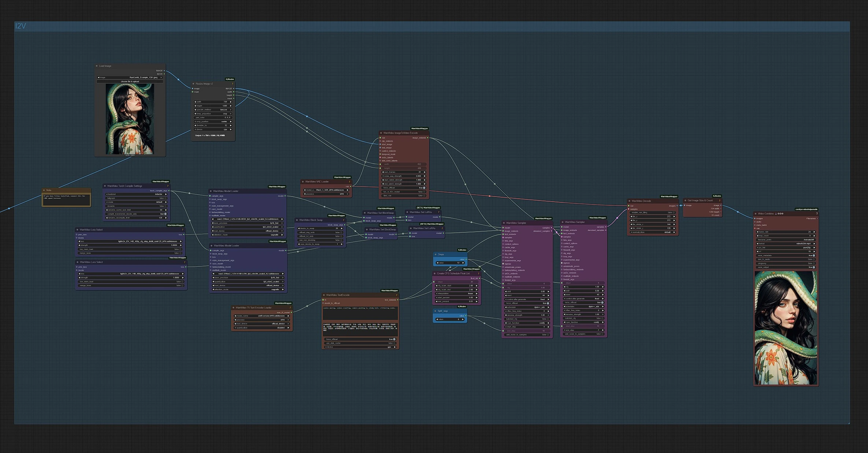This screenshot has height=453, width=868.
Task: Open the Wan2_1_VAE_bf16 model dropdown
Action: (x=326, y=190)
